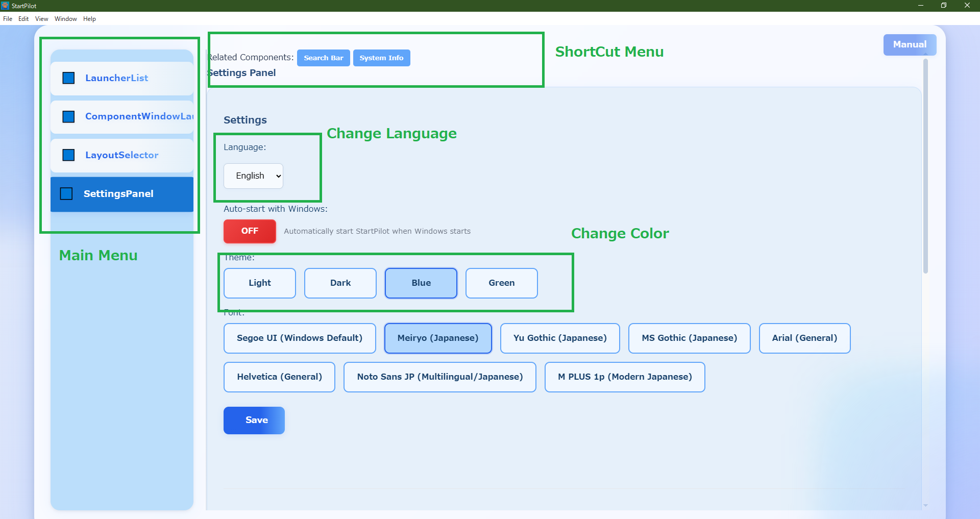Click the Search Bar related component button

pos(323,58)
